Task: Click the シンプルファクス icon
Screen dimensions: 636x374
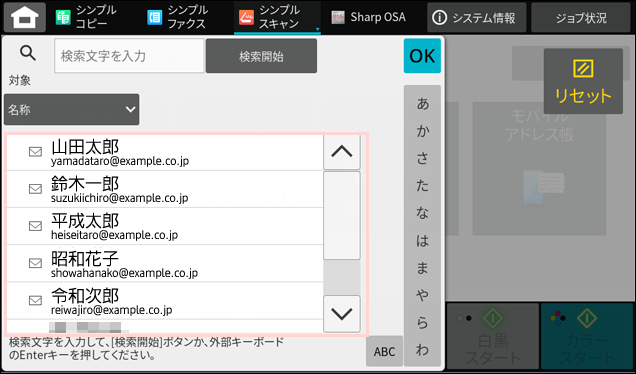Action: pyautogui.click(x=155, y=17)
